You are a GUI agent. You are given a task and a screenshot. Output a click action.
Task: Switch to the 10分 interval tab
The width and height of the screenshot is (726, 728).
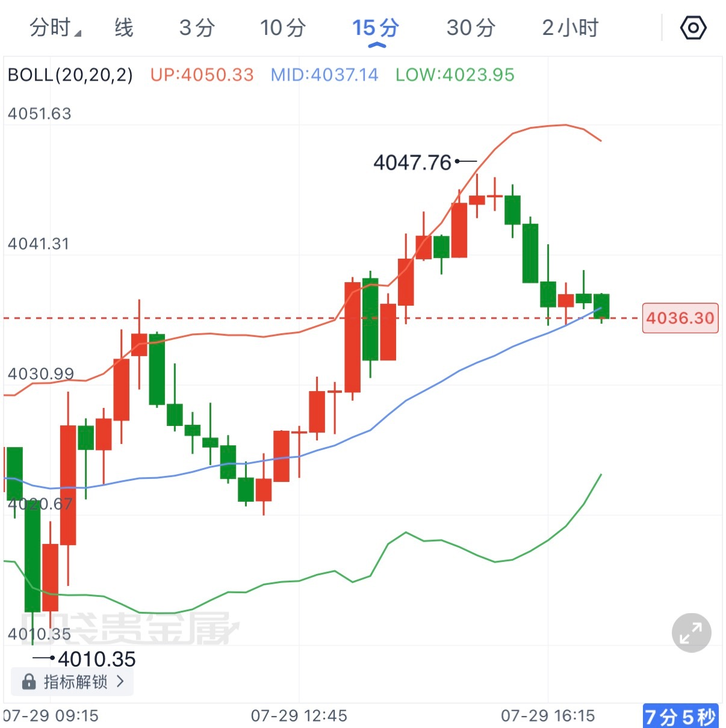tap(283, 28)
